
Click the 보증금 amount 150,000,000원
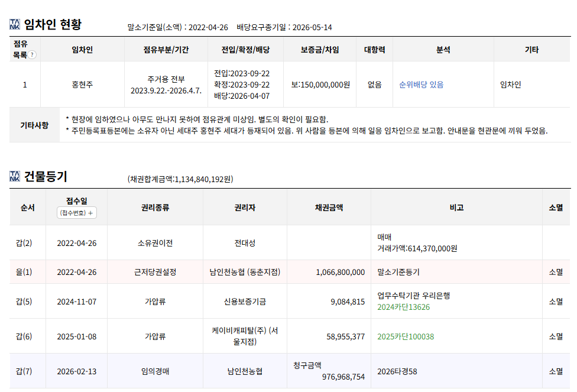[320, 85]
